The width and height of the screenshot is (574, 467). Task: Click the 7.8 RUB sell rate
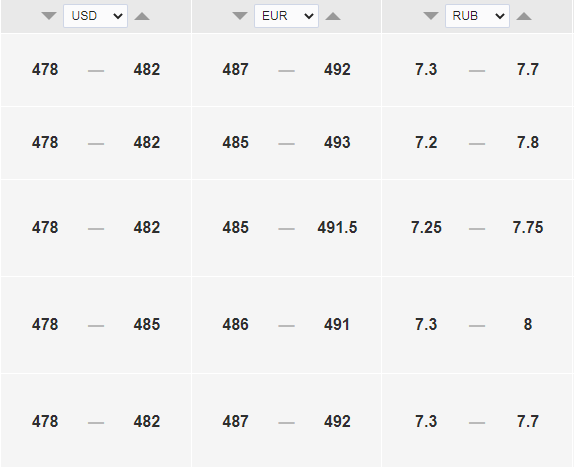[528, 143]
